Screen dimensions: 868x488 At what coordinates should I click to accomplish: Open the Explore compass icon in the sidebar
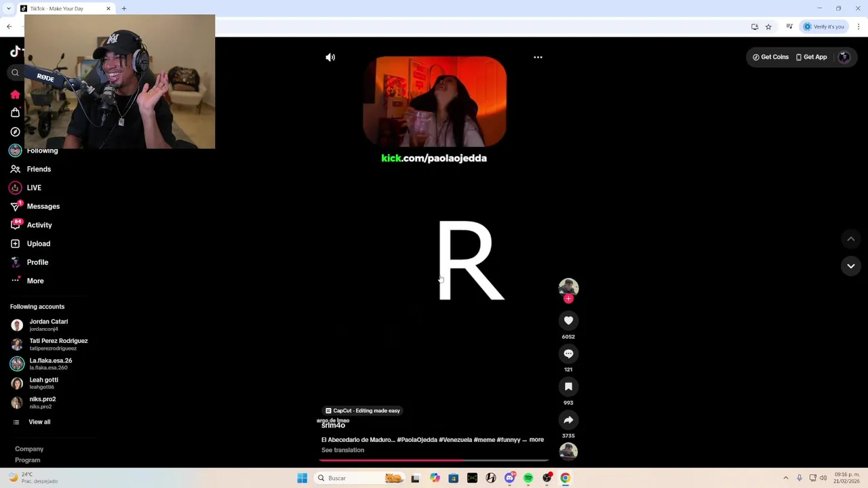15,131
